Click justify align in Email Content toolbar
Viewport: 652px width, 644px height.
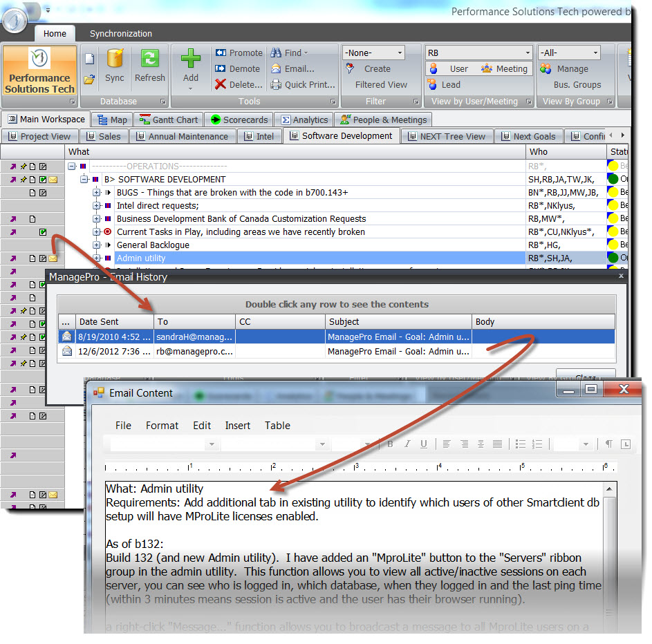tap(497, 444)
